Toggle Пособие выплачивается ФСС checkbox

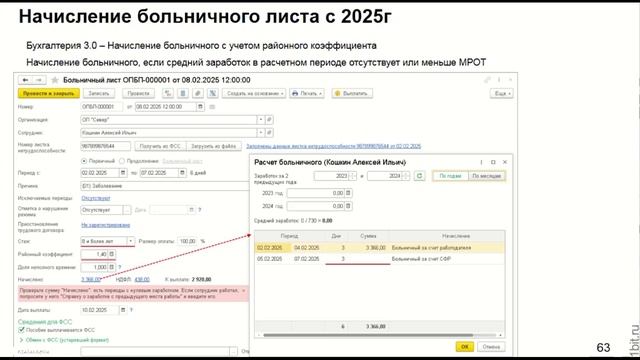pyautogui.click(x=22, y=330)
